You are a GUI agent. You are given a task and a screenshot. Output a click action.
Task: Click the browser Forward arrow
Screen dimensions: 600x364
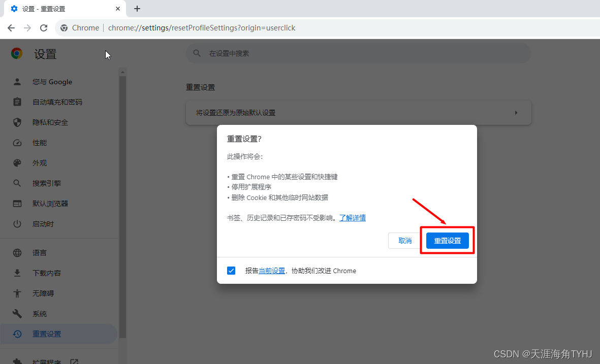click(x=27, y=28)
